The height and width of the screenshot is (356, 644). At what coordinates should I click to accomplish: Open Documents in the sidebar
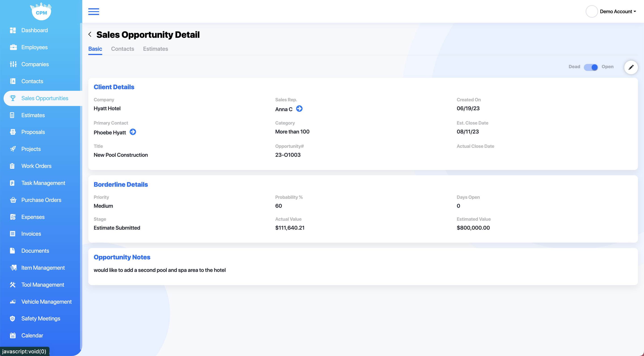click(x=35, y=251)
